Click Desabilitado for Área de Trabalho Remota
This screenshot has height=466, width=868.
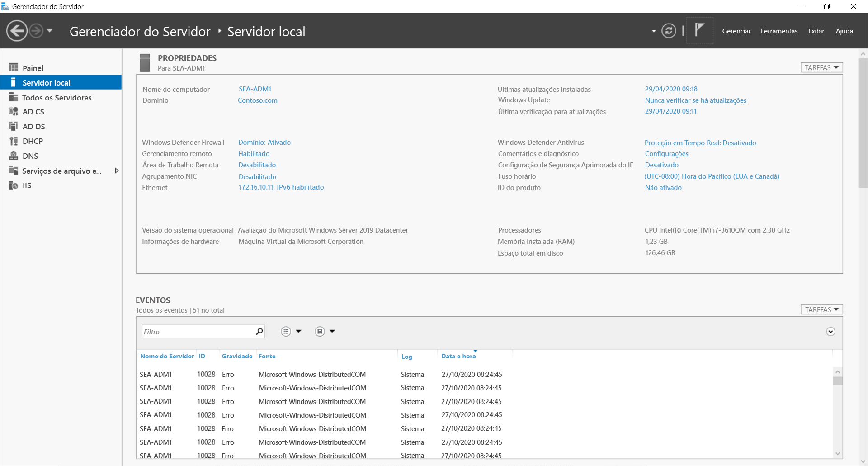click(x=257, y=165)
